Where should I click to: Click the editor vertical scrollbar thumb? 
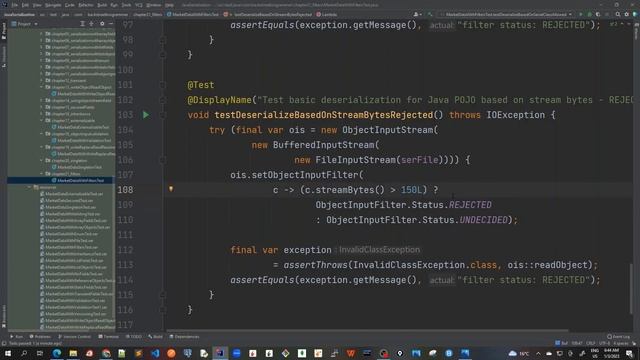[x=632, y=289]
